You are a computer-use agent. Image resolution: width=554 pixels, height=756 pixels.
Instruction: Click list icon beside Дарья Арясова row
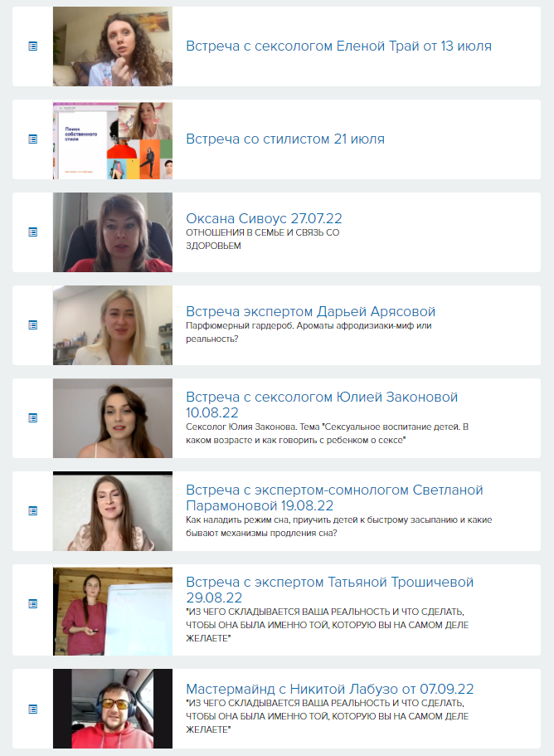(32, 325)
